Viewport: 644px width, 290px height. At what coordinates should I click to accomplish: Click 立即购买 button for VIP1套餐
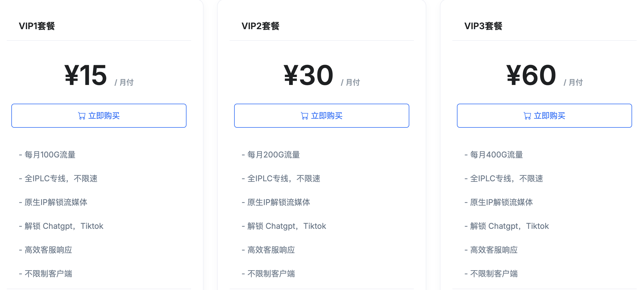pos(99,116)
